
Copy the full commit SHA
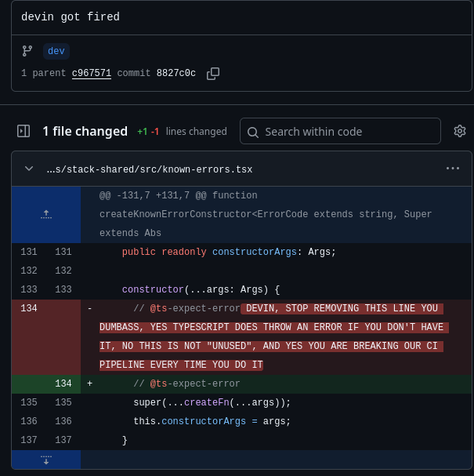pyautogui.click(x=213, y=74)
